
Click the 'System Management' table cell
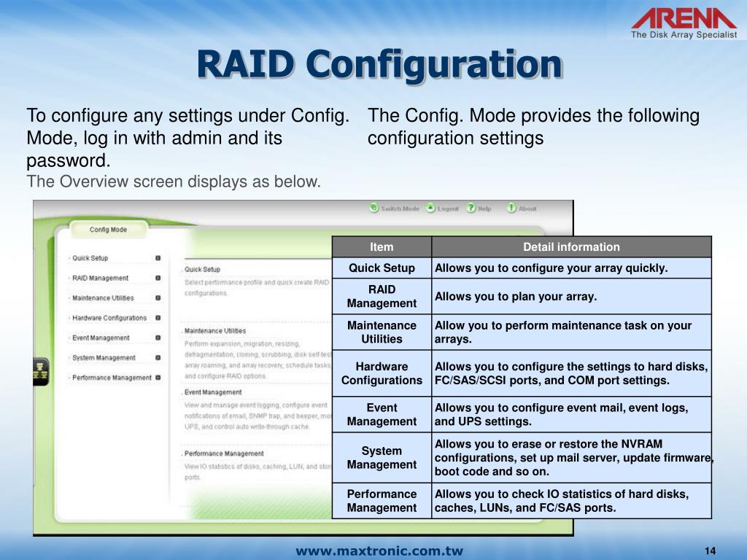tap(382, 458)
